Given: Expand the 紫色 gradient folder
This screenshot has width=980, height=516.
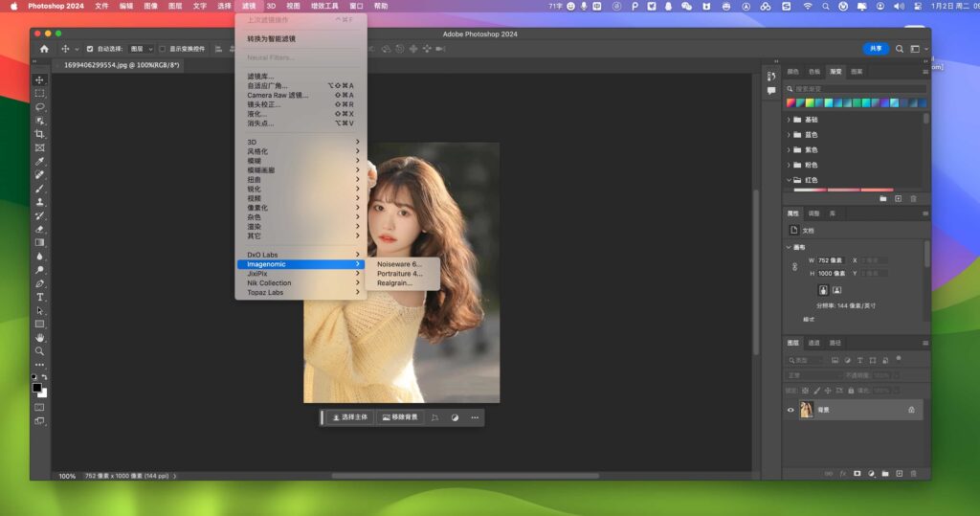Looking at the screenshot, I should coord(789,149).
